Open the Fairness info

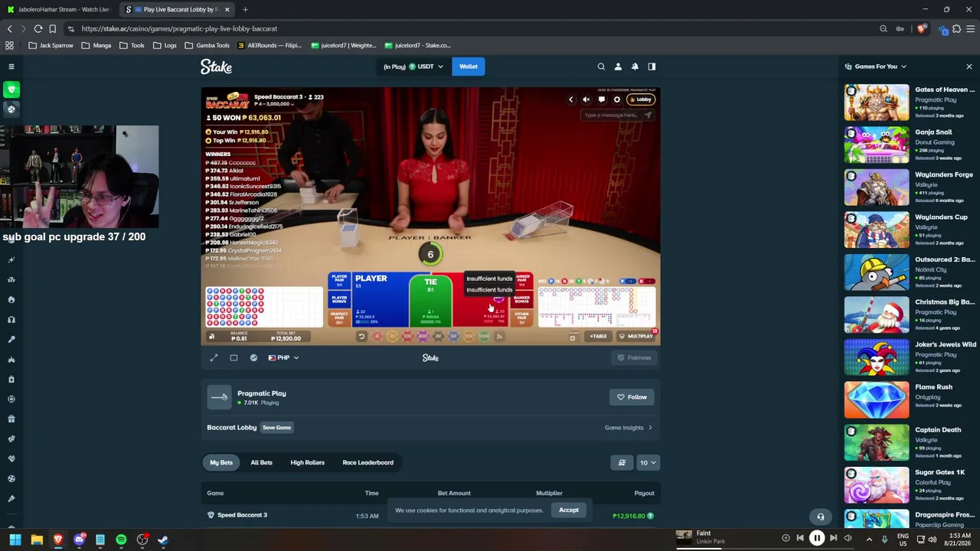[x=634, y=357]
